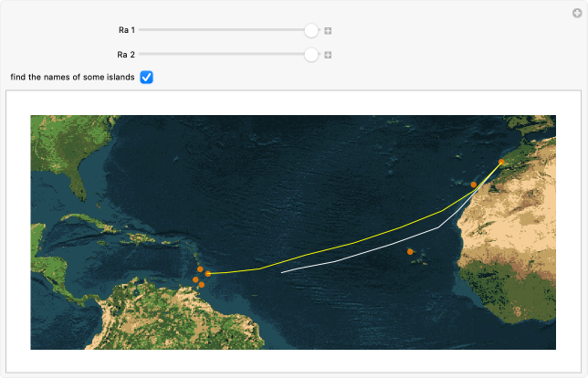Click the 'Ra 2' label
Viewport: 588px width, 379px height.
[127, 55]
